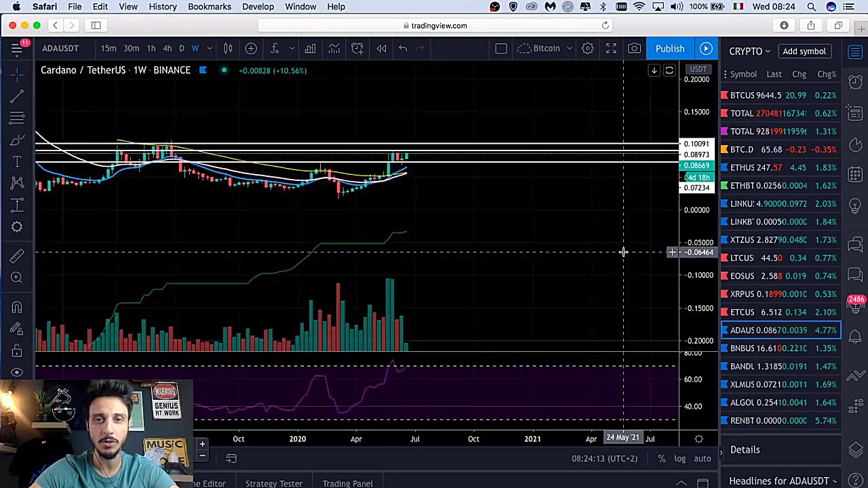Click the ADAUSDT symbol search field
The width and height of the screenshot is (868, 488).
[60, 48]
